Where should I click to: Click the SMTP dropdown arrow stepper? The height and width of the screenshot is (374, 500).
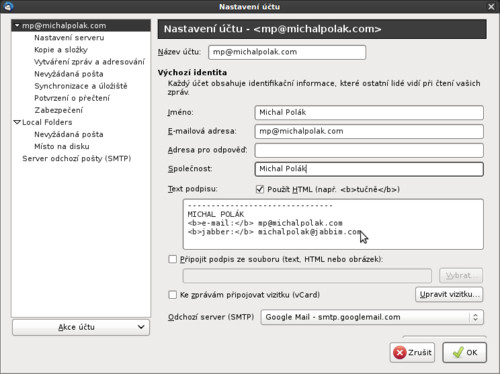point(475,317)
